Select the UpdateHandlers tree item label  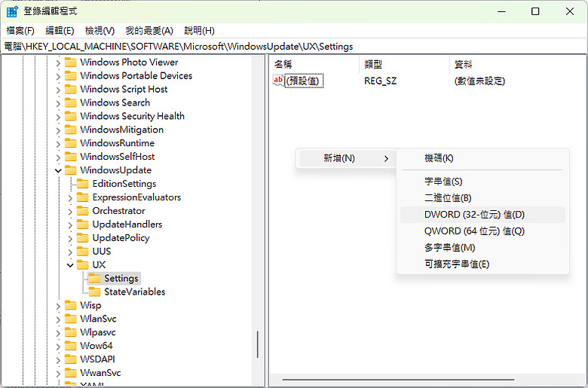127,225
